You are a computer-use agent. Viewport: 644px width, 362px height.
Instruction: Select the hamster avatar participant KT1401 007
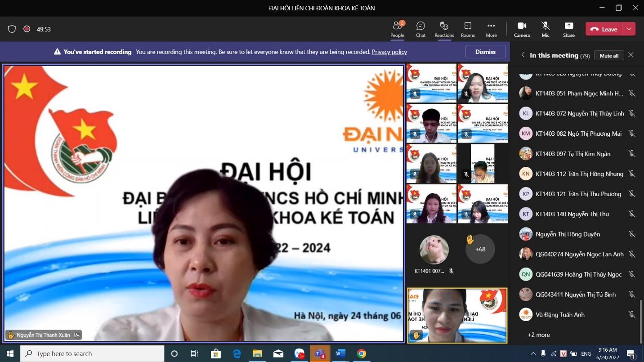click(434, 250)
